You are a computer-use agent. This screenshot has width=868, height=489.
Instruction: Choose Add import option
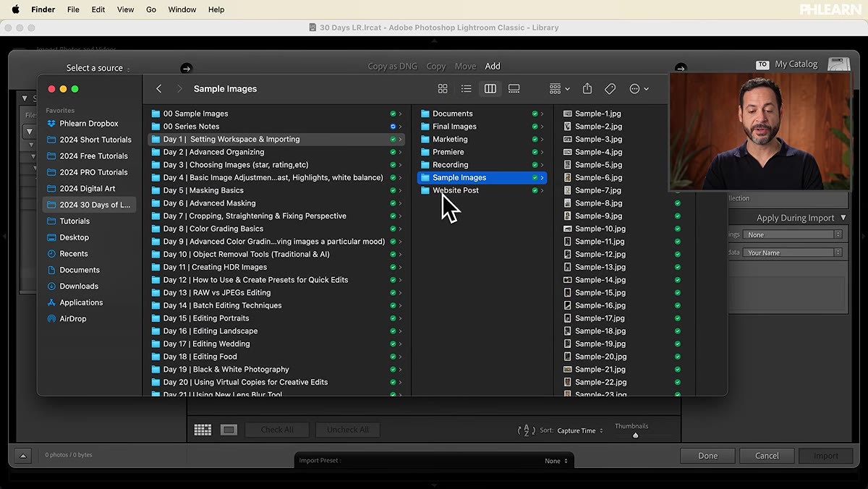pyautogui.click(x=493, y=66)
